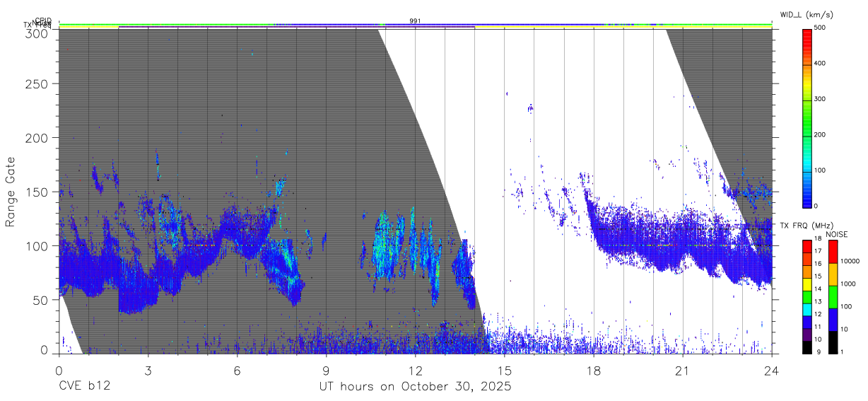Image resolution: width=868 pixels, height=401 pixels.
Task: Click the black 9–10 MHz frequency swatch
Action: point(807,347)
